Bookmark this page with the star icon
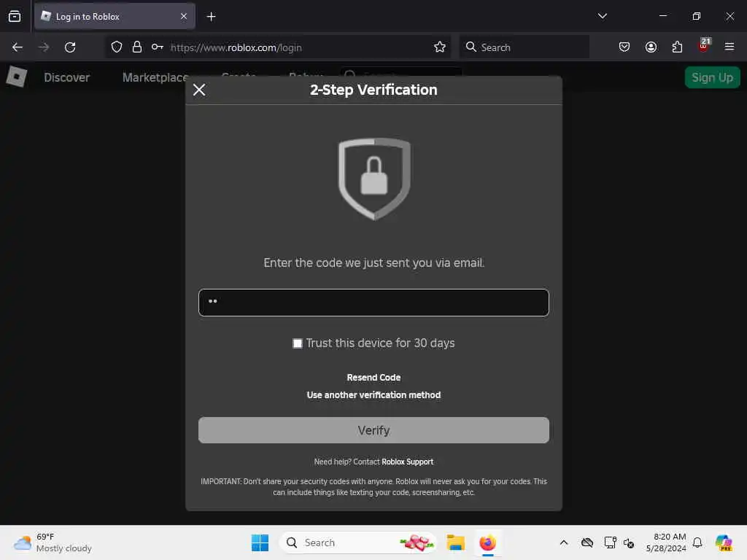 pyautogui.click(x=440, y=47)
